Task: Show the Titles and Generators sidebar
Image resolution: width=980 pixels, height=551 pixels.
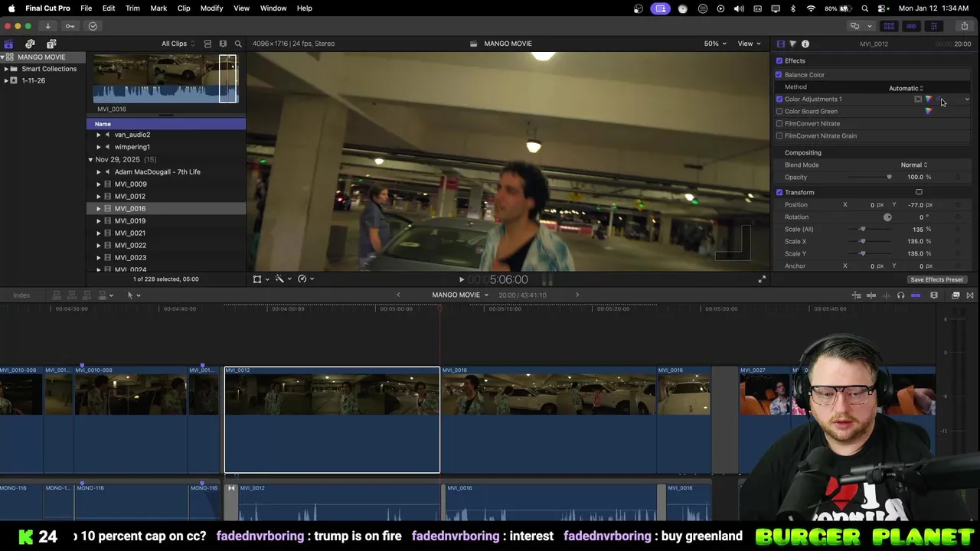Action: point(51,44)
